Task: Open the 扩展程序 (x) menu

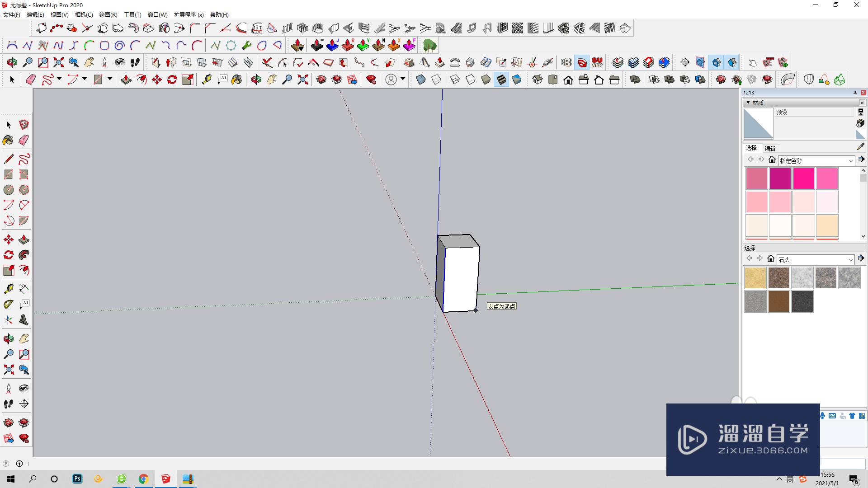Action: [189, 15]
